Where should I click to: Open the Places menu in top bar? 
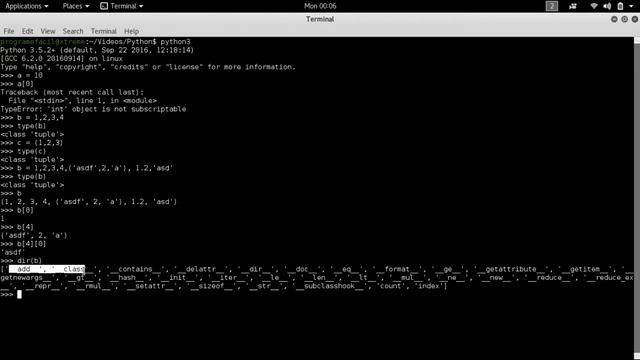tap(76, 6)
